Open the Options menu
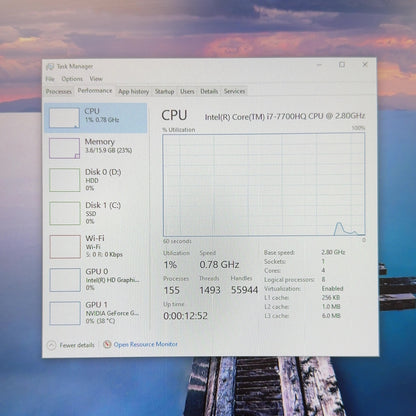416x416 pixels. click(x=72, y=79)
